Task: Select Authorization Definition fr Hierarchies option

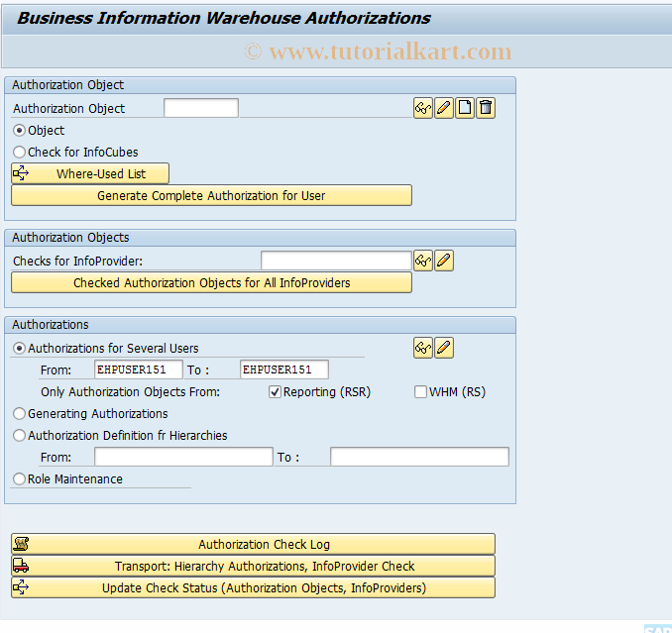Action: [x=19, y=436]
